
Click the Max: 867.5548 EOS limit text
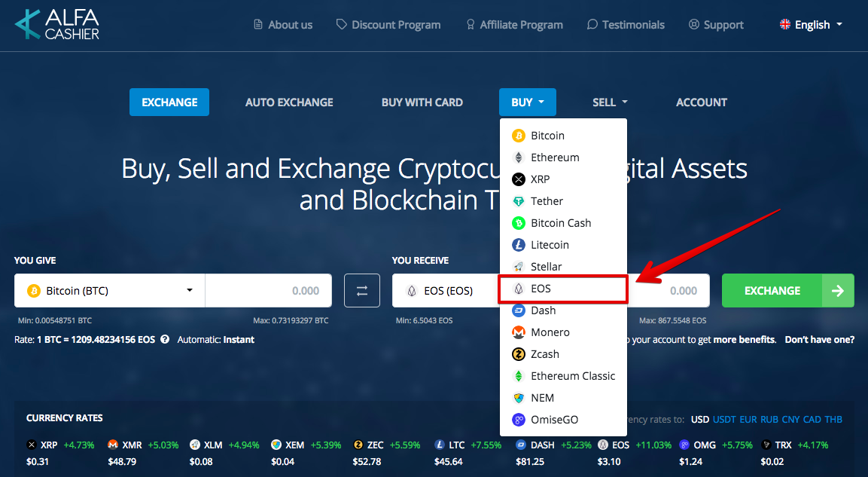[672, 320]
